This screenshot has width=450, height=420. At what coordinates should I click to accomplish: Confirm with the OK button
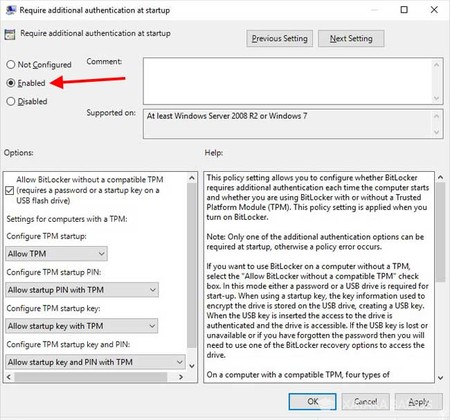point(312,402)
